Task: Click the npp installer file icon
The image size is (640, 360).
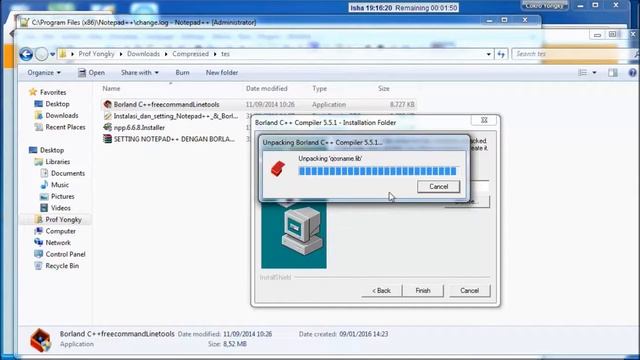Action: click(107, 127)
